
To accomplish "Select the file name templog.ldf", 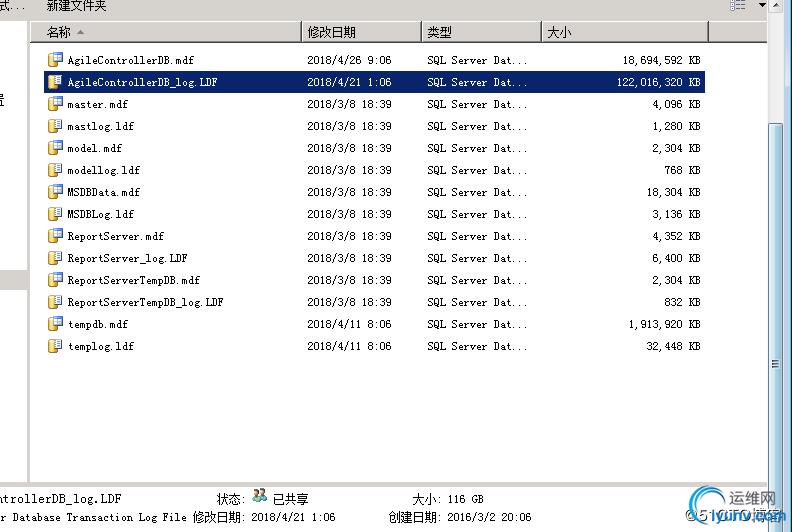I will (101, 346).
